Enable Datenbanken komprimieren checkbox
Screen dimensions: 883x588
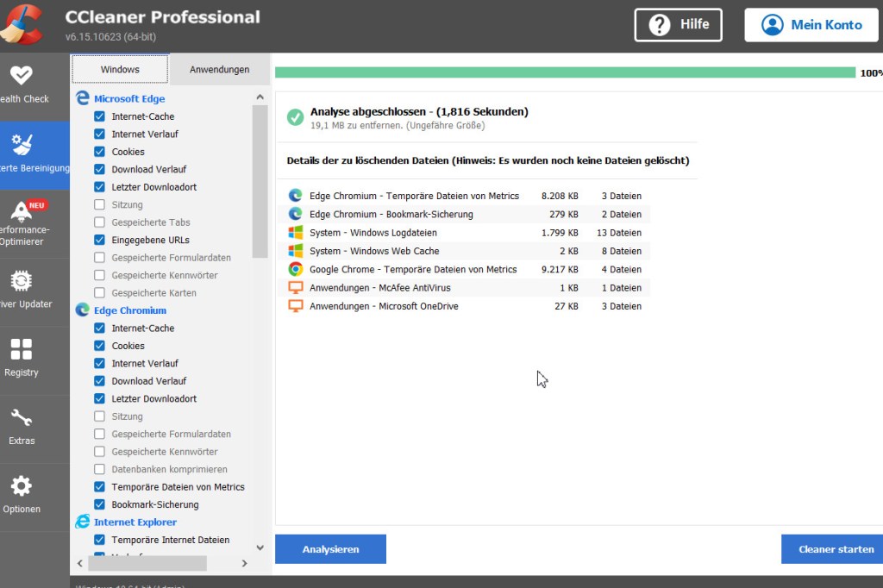[100, 469]
